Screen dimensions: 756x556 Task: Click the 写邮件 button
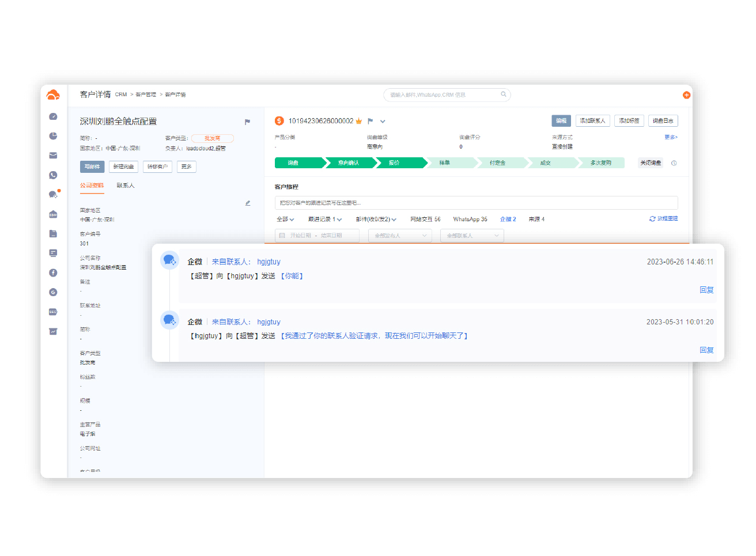92,167
